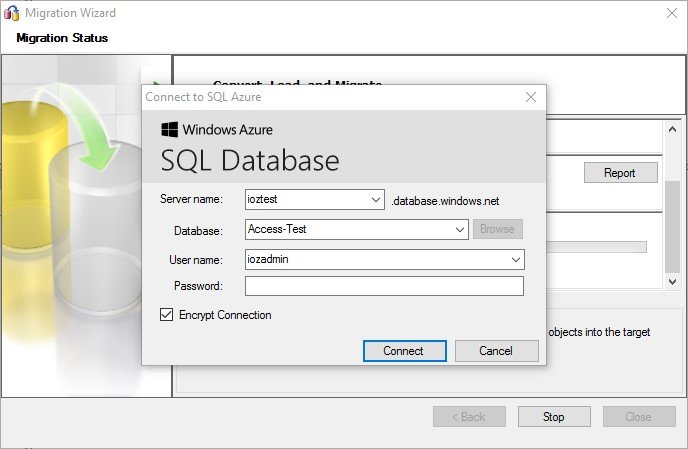Screen dimensions: 688x449
Task: Open the User name dropdown arrow
Action: [x=516, y=260]
